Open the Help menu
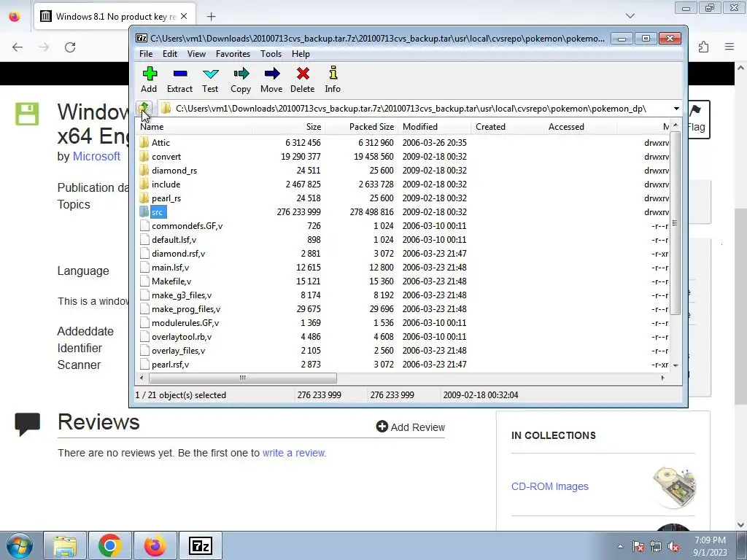The image size is (747, 560). click(301, 54)
